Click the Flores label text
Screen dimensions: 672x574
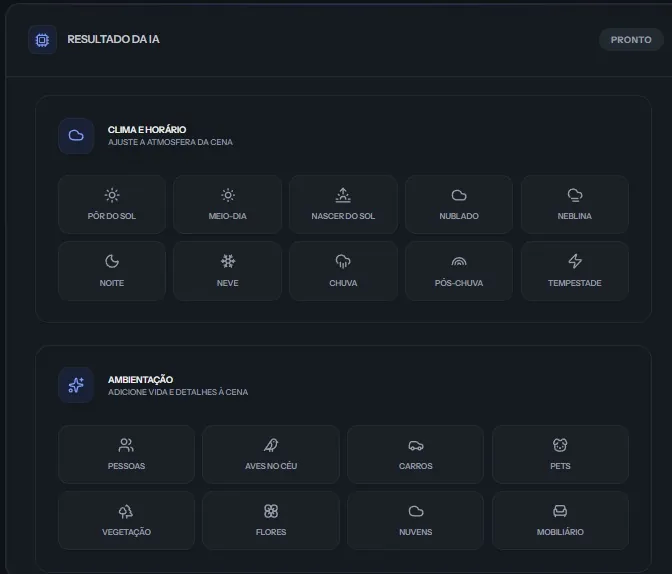coord(271,532)
